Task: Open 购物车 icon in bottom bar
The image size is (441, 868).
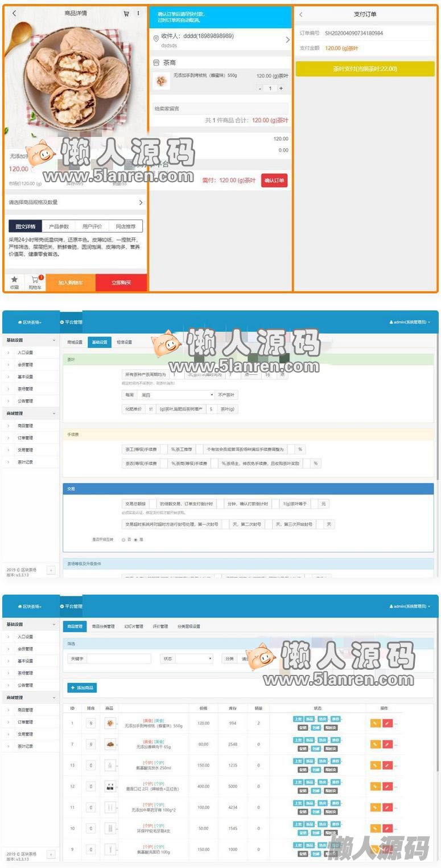Action: [36, 280]
